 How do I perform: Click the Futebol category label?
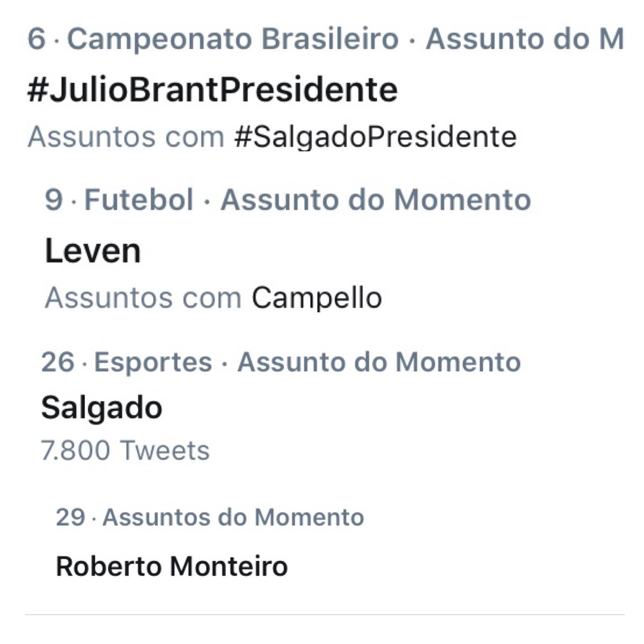tap(139, 200)
